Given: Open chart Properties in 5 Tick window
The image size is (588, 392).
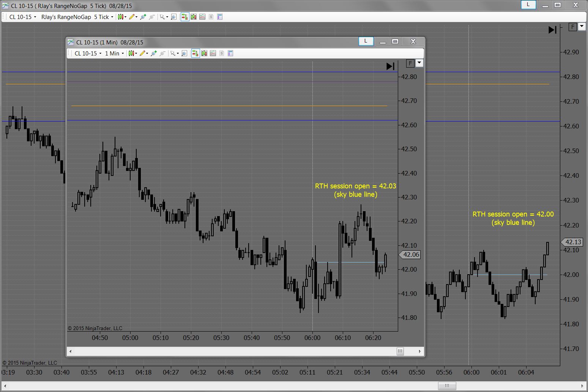Looking at the screenshot, I should 220,17.
